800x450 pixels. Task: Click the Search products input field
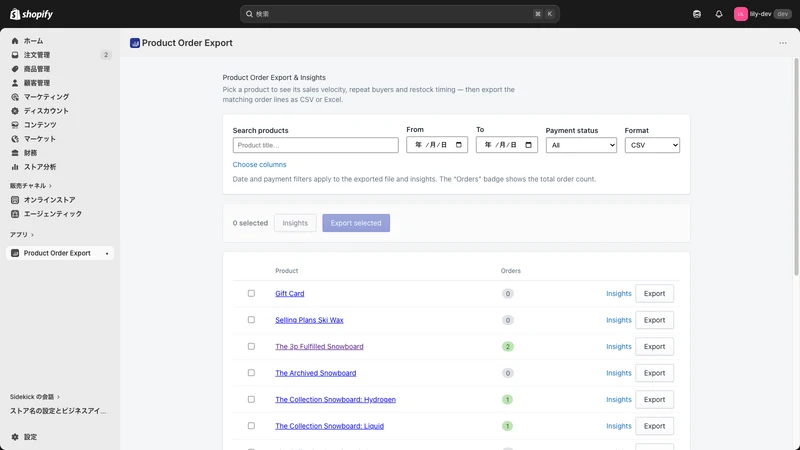pyautogui.click(x=315, y=145)
